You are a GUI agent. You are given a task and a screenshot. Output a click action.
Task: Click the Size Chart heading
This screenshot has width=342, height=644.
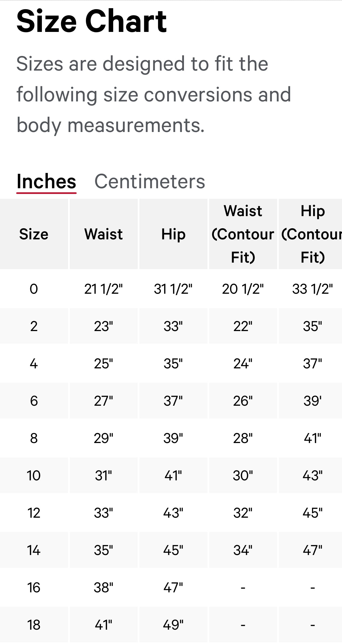tap(91, 21)
